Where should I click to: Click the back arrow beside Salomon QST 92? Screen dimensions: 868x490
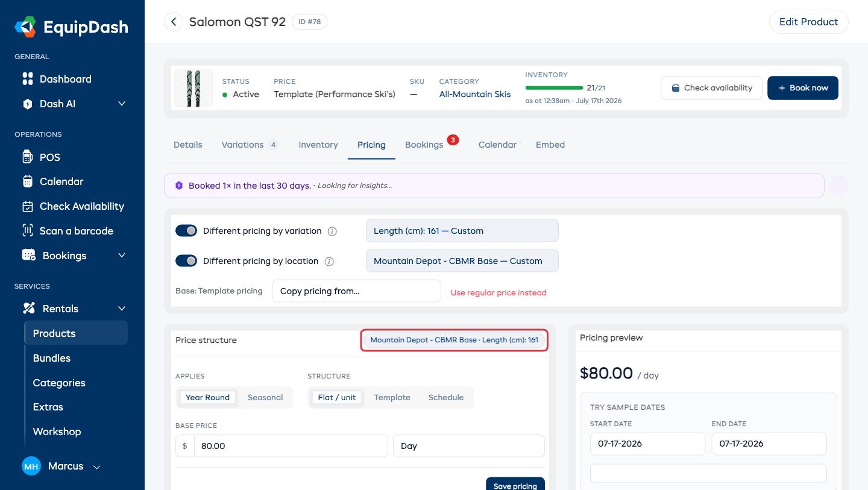[x=174, y=22]
